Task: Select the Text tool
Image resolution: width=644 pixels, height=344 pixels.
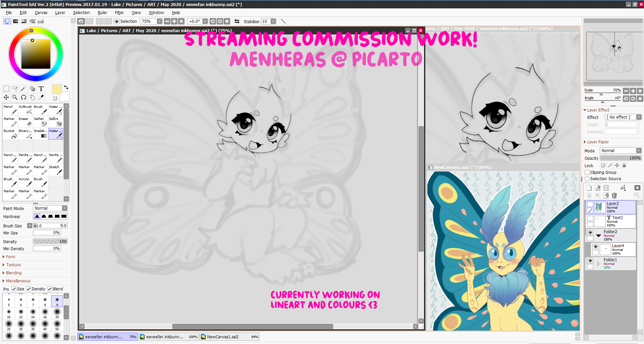Action: [41, 89]
